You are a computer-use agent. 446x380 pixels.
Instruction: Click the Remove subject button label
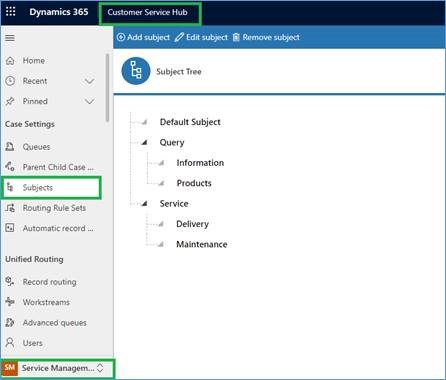click(271, 37)
